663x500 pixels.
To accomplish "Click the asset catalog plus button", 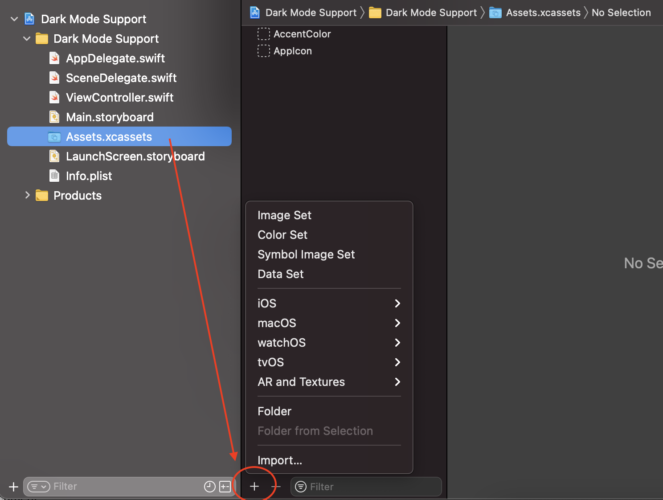I will (x=254, y=486).
